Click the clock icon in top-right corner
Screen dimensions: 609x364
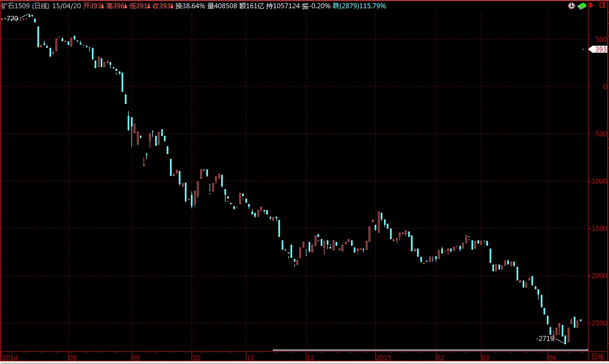[571, 6]
